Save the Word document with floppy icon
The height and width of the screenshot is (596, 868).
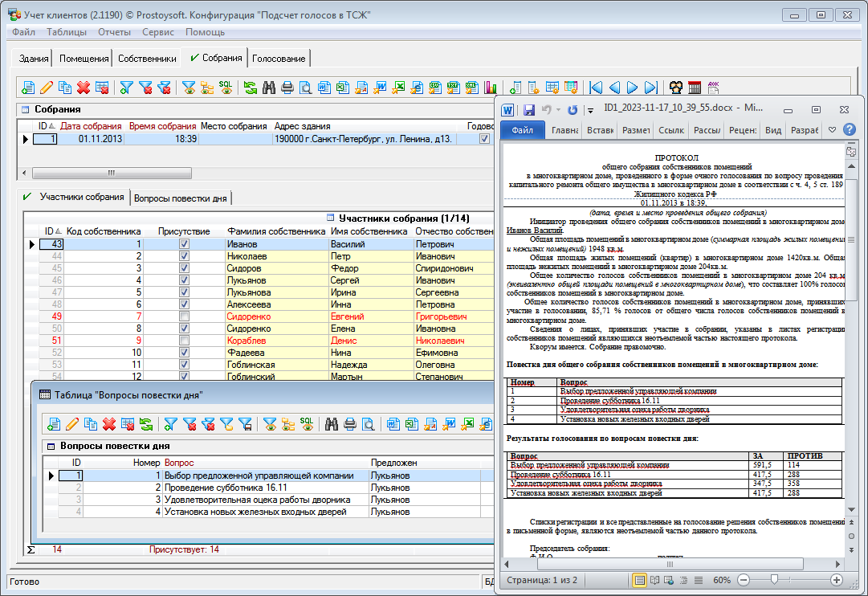click(529, 109)
